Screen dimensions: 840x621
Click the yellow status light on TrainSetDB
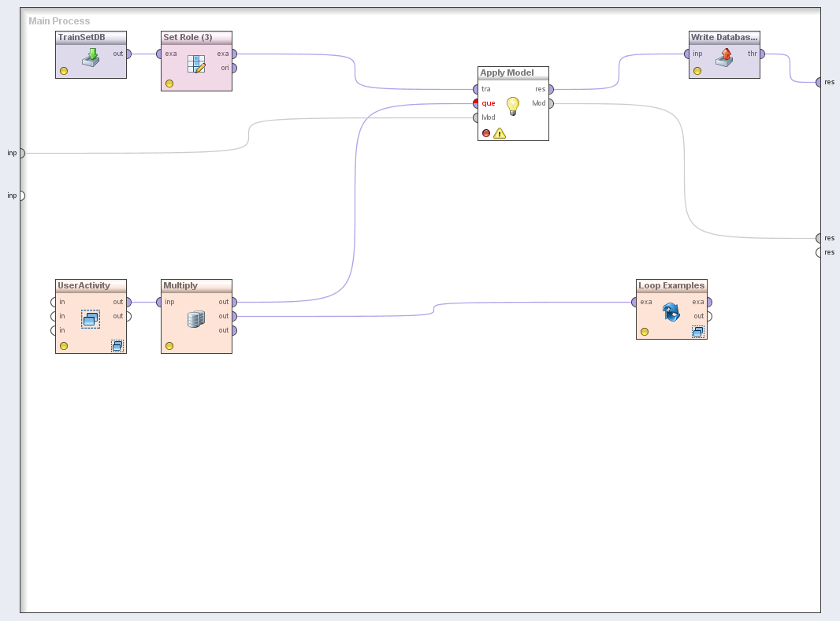pyautogui.click(x=64, y=71)
